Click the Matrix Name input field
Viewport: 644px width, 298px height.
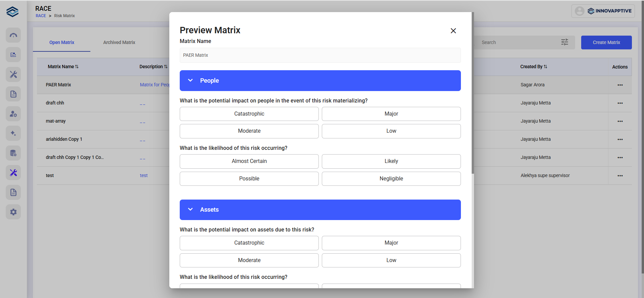point(320,55)
